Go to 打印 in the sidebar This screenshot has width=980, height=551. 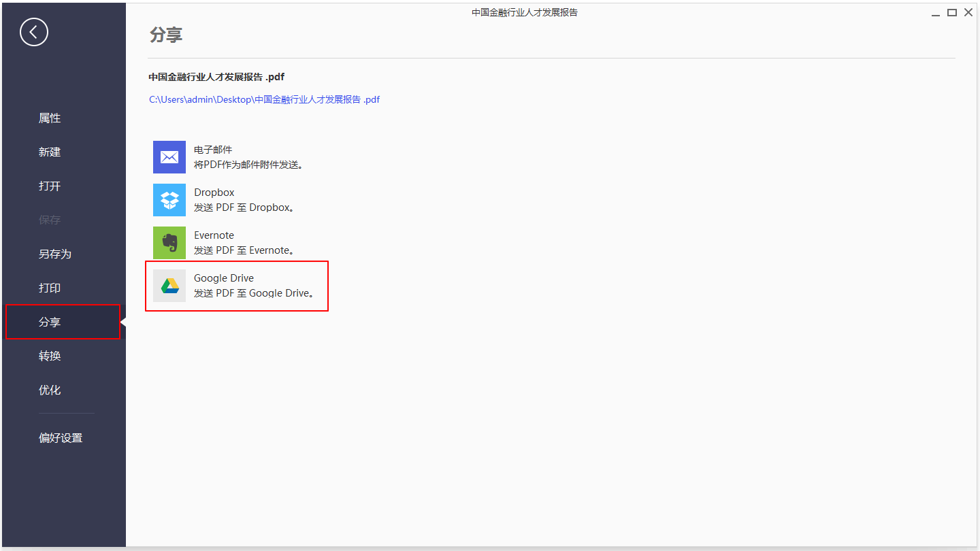point(50,288)
